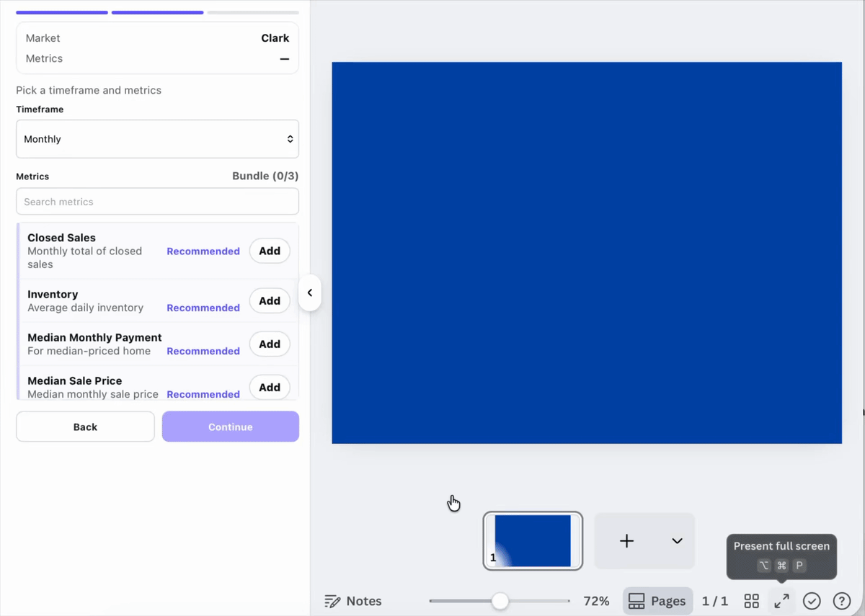Adjust the zoom slider near 72%
The height and width of the screenshot is (616, 865).
point(500,600)
